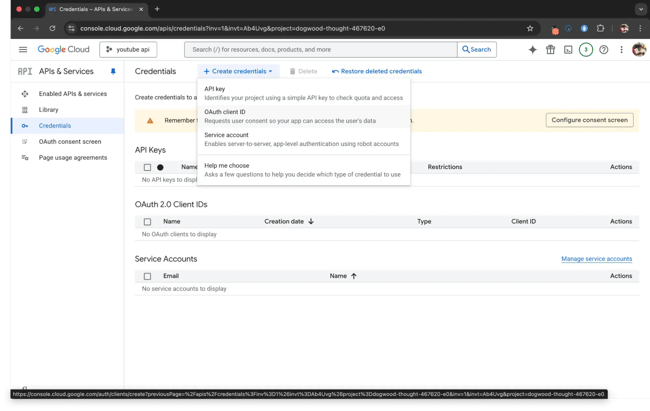Screen dimensions: 650x411
Task: Tick the select-all checkbox in API Keys table
Action: (x=147, y=167)
